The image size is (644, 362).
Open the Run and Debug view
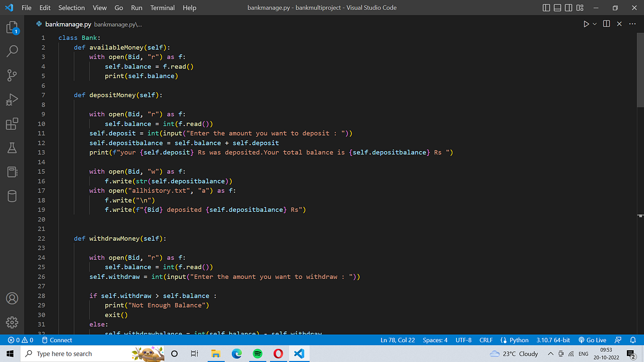pos(12,99)
